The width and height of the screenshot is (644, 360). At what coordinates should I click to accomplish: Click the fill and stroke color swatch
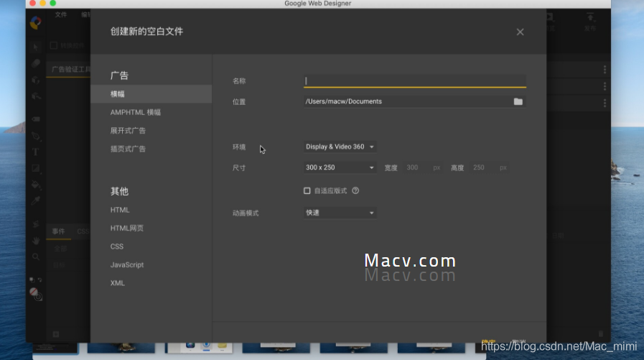36,294
